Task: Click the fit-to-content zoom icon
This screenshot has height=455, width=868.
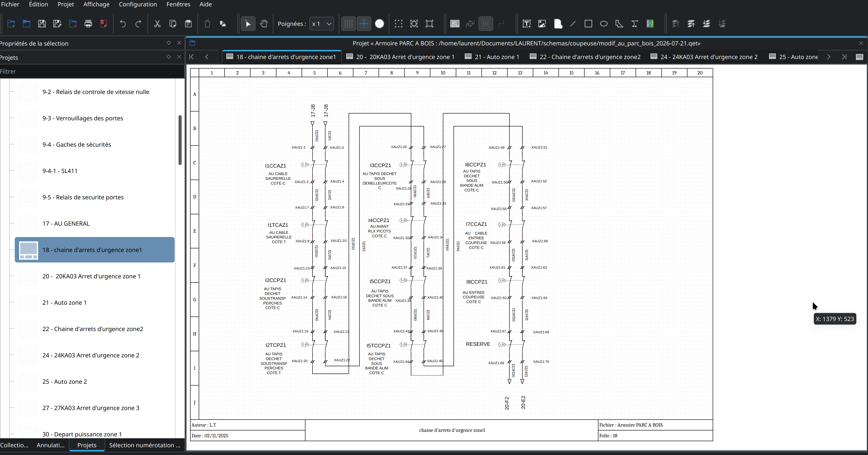Action: pyautogui.click(x=414, y=24)
